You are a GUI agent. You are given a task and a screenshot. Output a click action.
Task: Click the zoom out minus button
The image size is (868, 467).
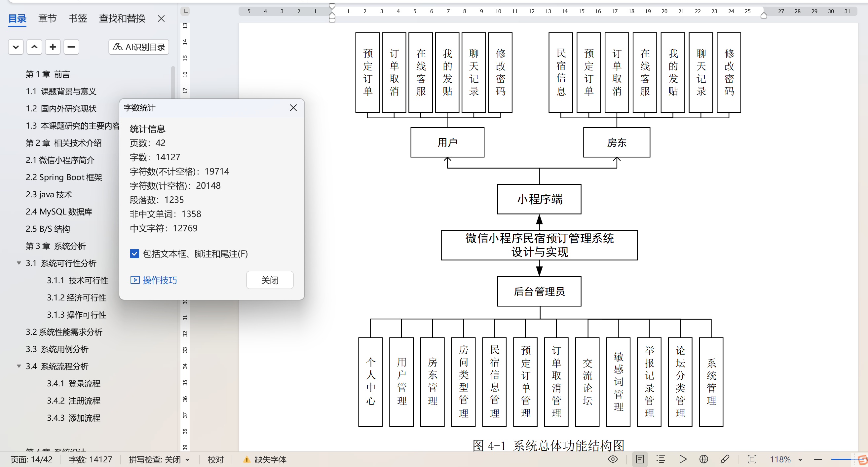coord(818,460)
